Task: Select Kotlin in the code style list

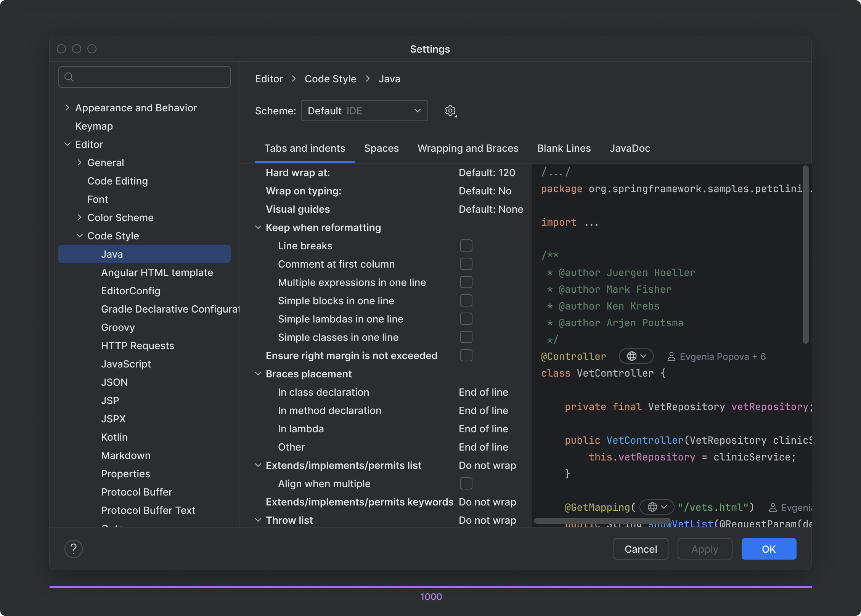Action: (x=114, y=437)
